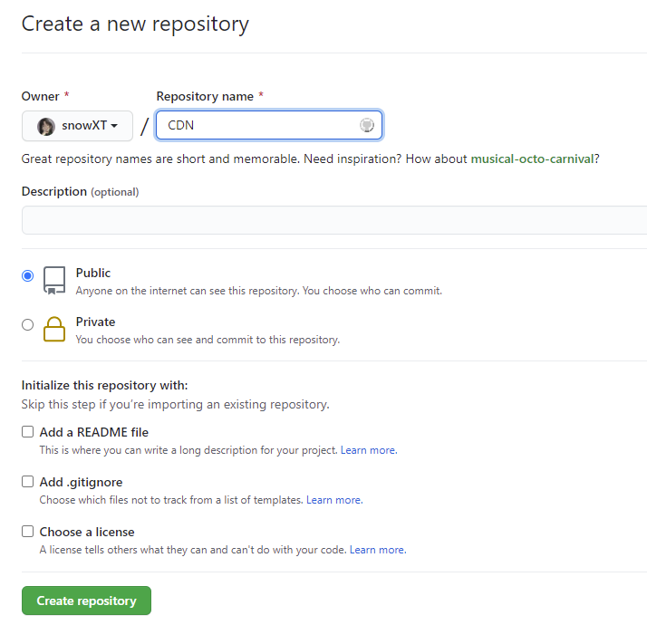Open Learn more link for README file
This screenshot has height=644, width=647.
point(368,450)
